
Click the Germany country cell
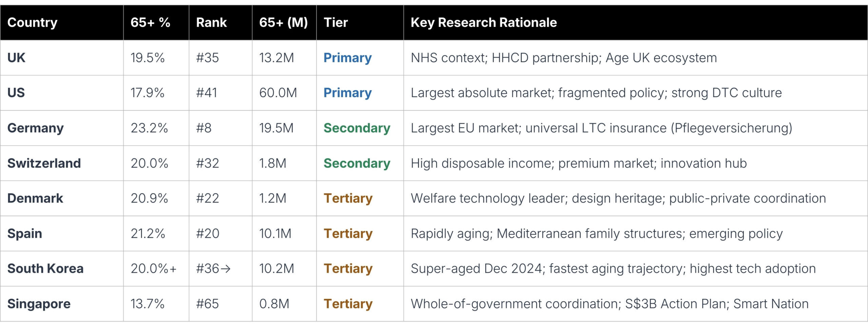(x=36, y=128)
